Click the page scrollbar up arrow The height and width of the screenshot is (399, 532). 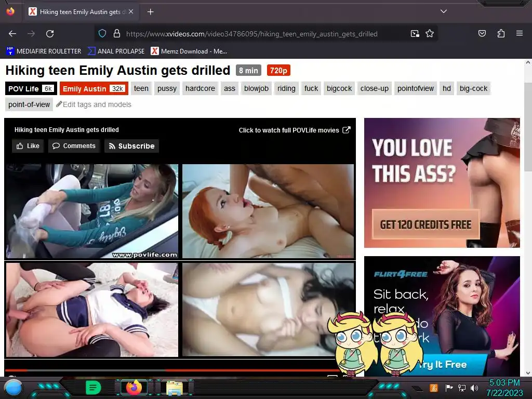(528, 63)
